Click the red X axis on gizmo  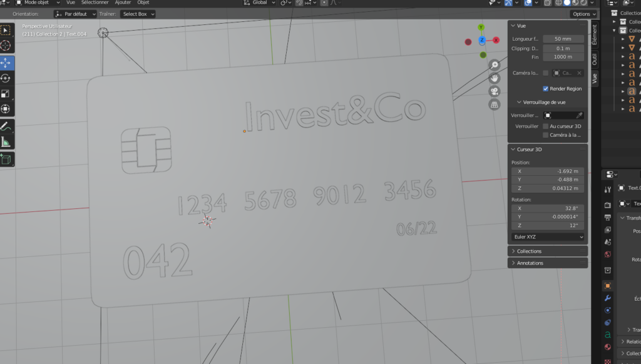tap(496, 40)
